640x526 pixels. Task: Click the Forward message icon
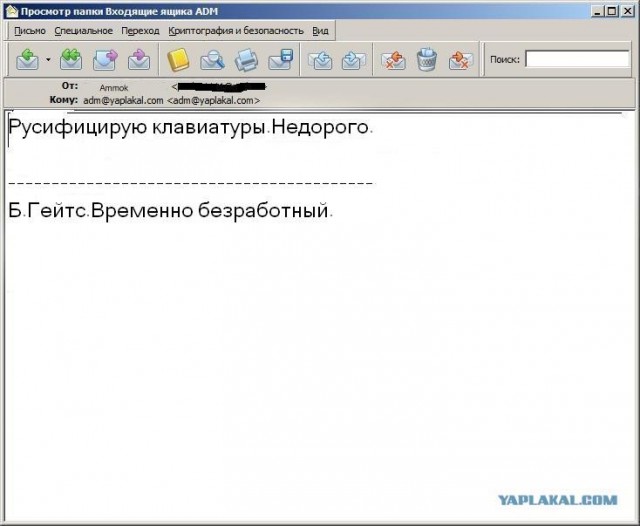click(105, 60)
